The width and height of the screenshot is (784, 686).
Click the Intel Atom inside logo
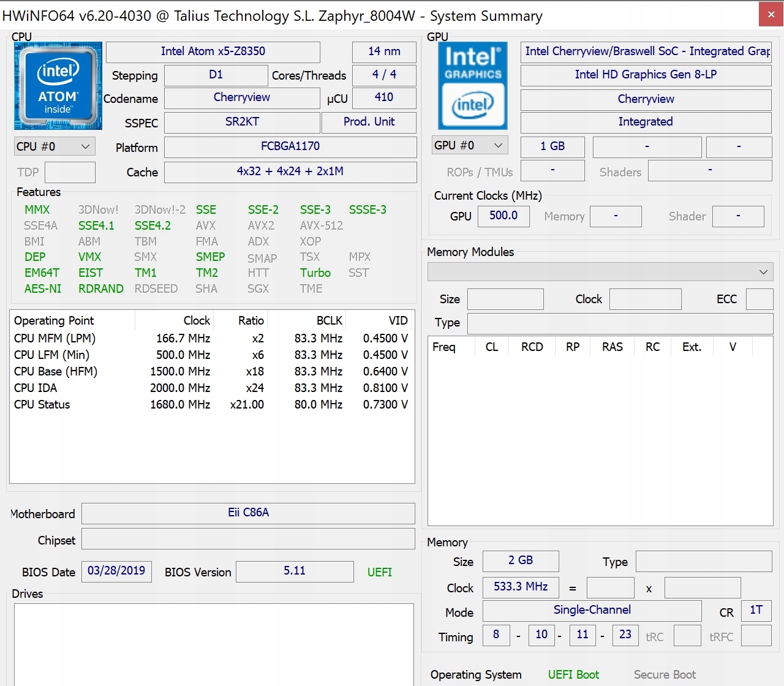tap(58, 86)
